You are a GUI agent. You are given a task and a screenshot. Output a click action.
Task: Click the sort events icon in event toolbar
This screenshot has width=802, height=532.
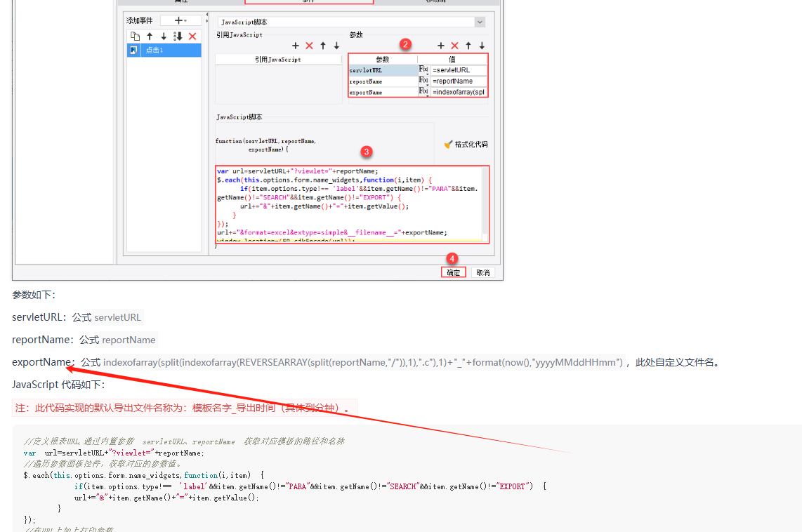click(x=178, y=36)
